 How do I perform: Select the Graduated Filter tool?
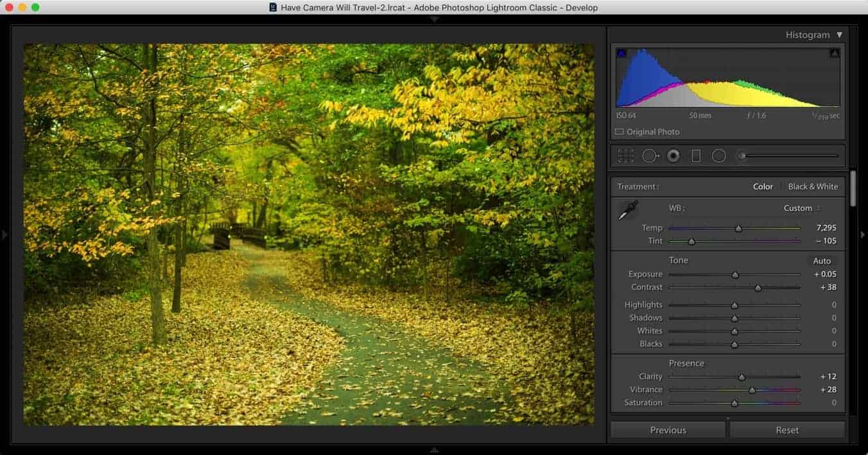point(696,156)
